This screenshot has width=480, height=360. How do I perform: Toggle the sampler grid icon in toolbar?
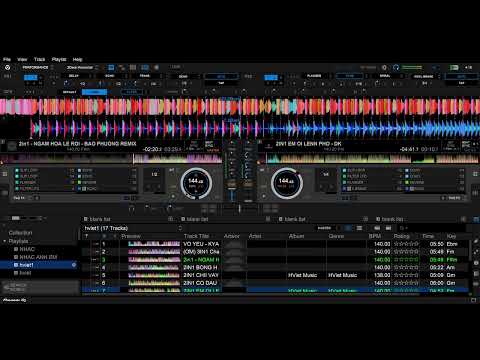point(133,67)
